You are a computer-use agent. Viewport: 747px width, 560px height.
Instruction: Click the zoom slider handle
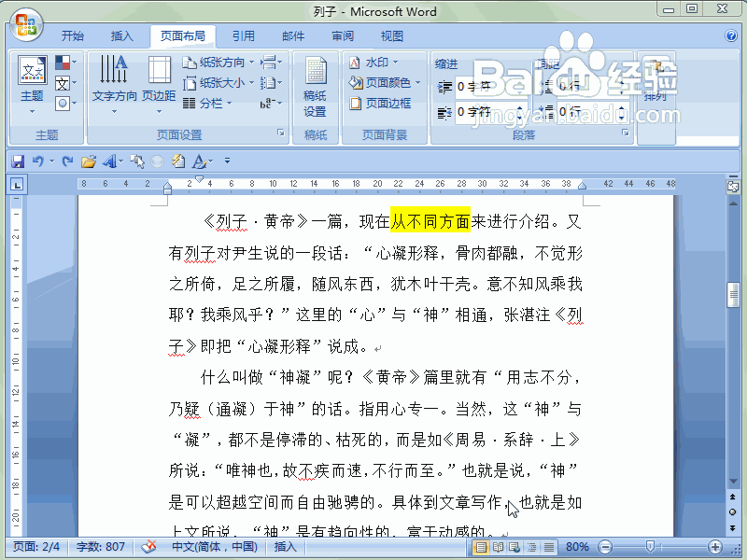[x=649, y=546]
